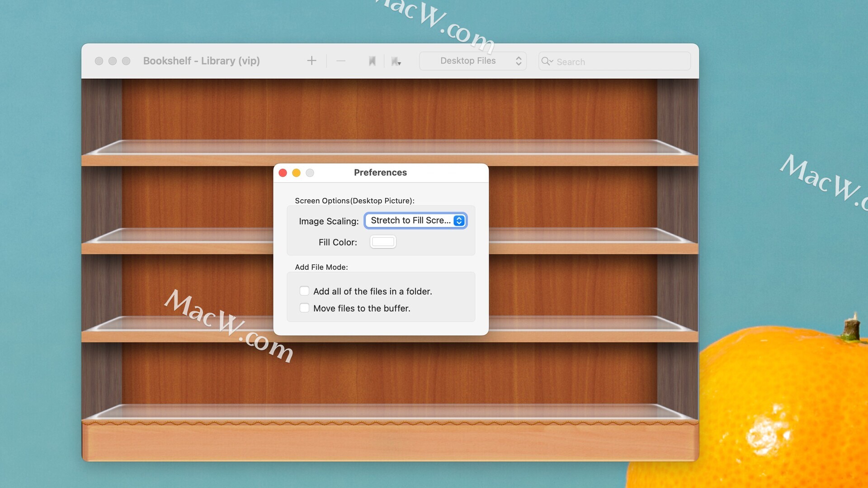Click the Fill Color swatch
868x488 pixels.
click(383, 242)
